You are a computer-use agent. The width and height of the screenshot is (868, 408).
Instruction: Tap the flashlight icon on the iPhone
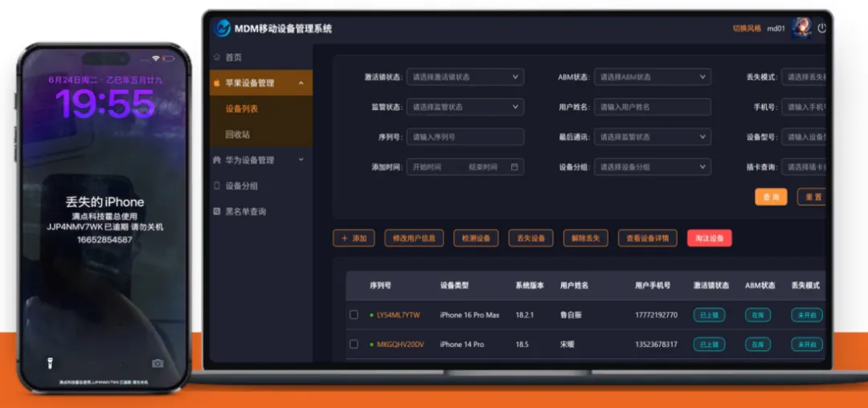click(49, 363)
